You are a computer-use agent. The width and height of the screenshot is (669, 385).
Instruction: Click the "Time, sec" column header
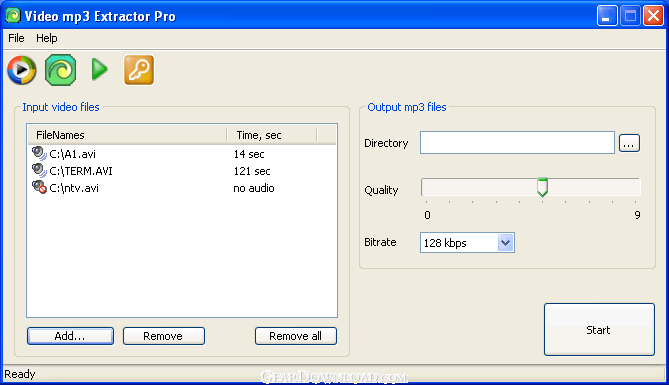272,135
